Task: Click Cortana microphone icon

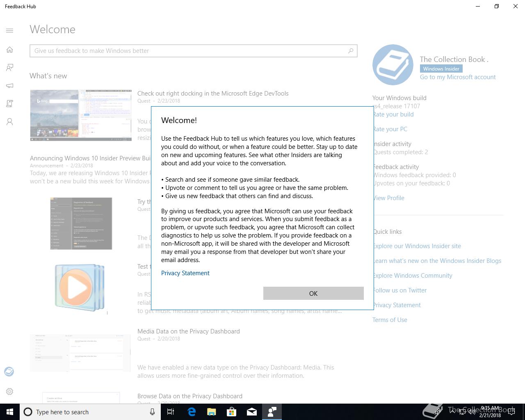Action: [152, 412]
